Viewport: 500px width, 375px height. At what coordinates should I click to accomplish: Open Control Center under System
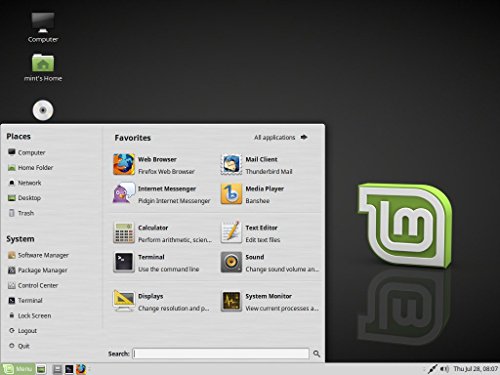(33, 285)
